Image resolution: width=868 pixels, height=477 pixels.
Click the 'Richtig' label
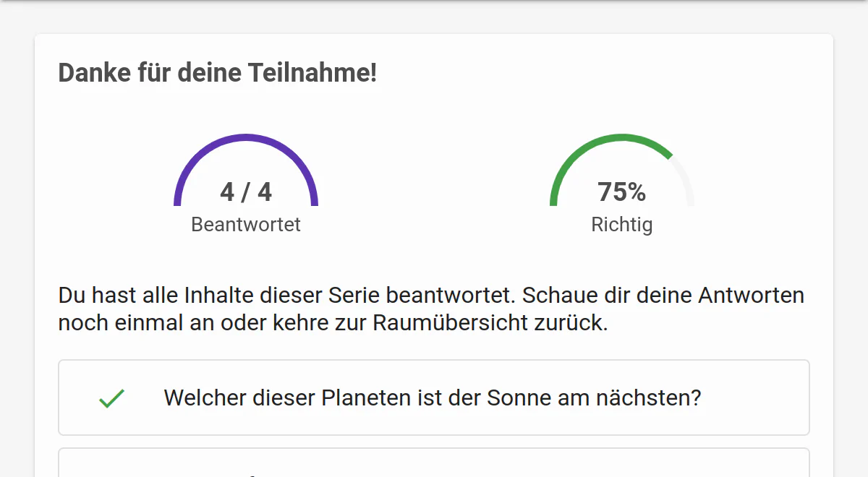click(622, 225)
